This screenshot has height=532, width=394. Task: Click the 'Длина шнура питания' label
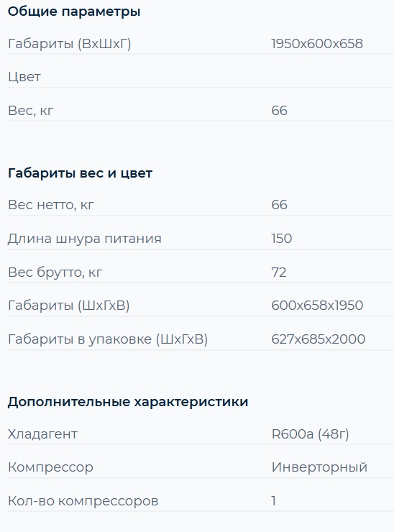point(85,239)
